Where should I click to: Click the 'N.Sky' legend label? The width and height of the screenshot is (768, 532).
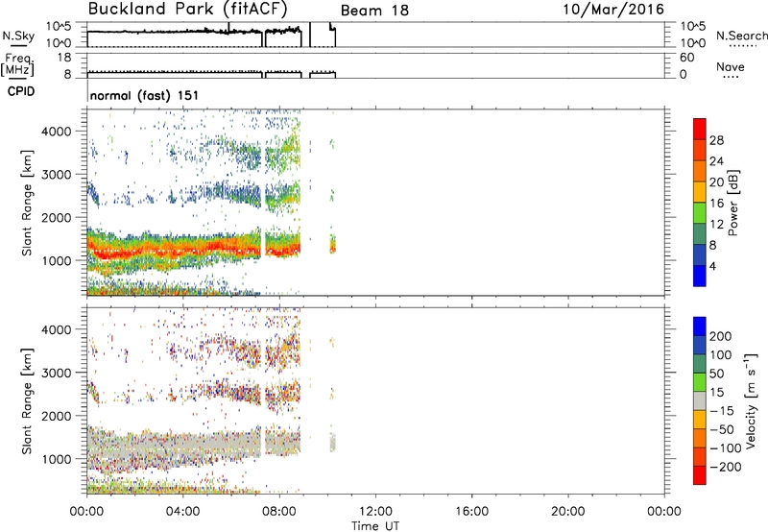coord(18,36)
